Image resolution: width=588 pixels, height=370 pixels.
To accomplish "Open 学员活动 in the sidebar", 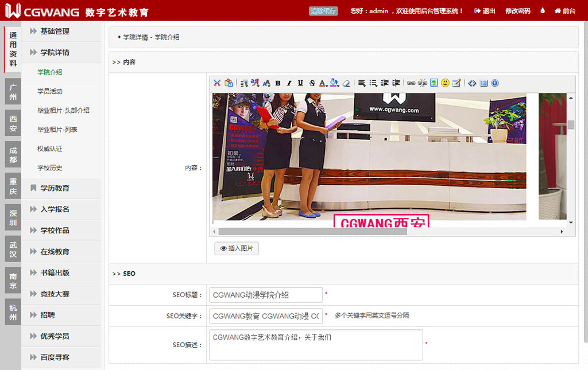I will point(50,91).
